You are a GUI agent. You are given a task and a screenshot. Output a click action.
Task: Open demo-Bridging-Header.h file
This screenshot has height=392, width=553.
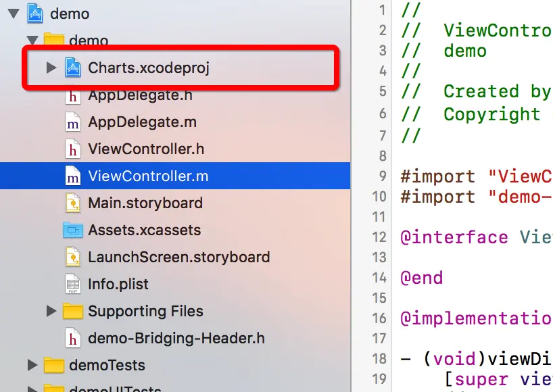[x=176, y=338]
